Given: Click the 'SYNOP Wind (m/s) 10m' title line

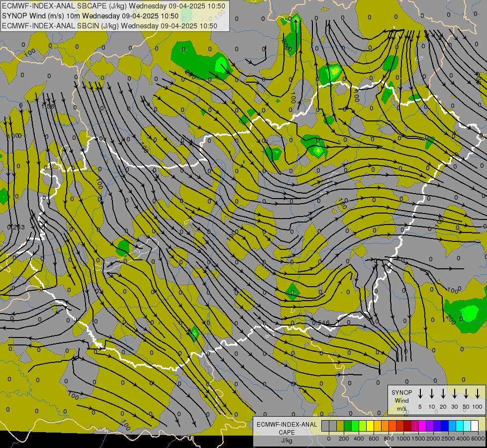Looking at the screenshot, I should pos(90,16).
